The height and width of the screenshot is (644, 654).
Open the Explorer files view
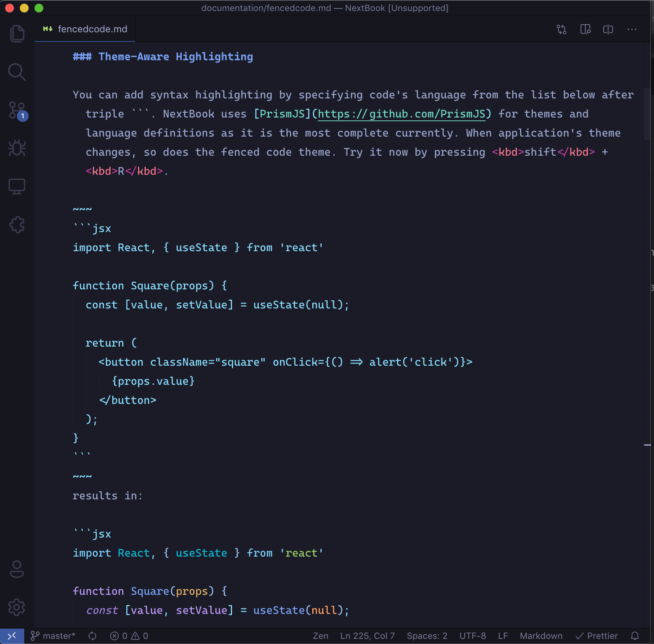click(x=17, y=34)
